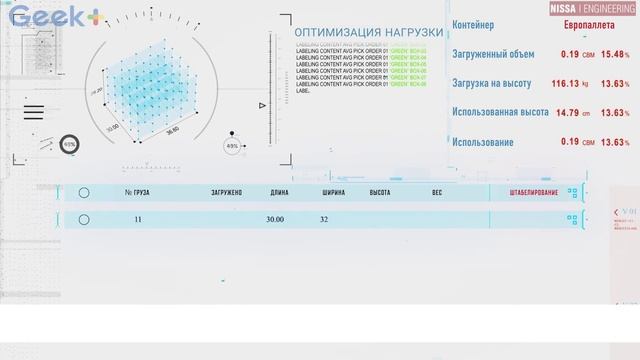The height and width of the screenshot is (360, 640).
Task: Click the ШТАБЕЛИРОВАНИЕ header label
Action: point(533,193)
